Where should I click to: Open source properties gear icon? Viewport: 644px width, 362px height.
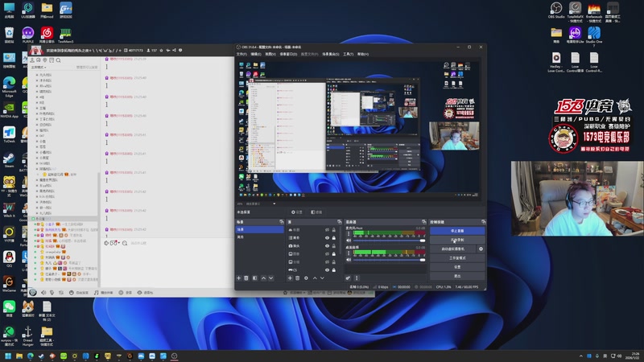coord(306,278)
